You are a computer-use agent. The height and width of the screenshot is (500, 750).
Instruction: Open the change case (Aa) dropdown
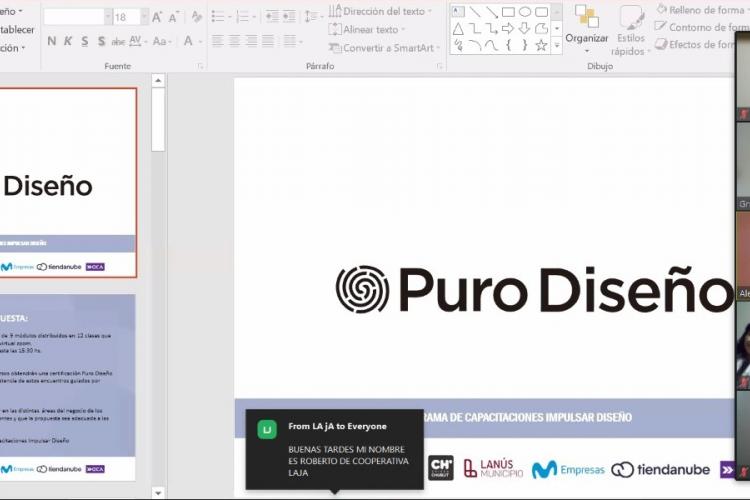click(170, 42)
